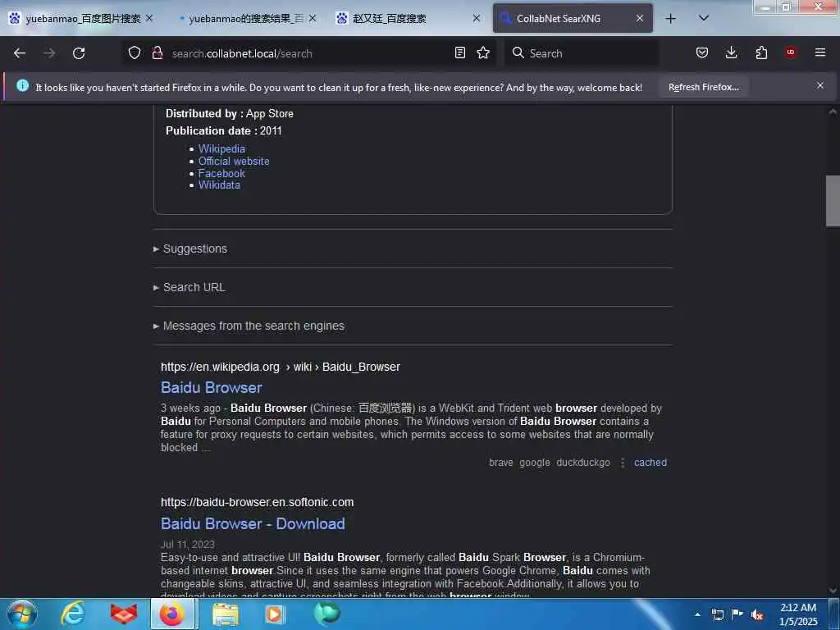Screen dimensions: 840x630
Task: Open the Action Center flag icon
Action: point(737,614)
